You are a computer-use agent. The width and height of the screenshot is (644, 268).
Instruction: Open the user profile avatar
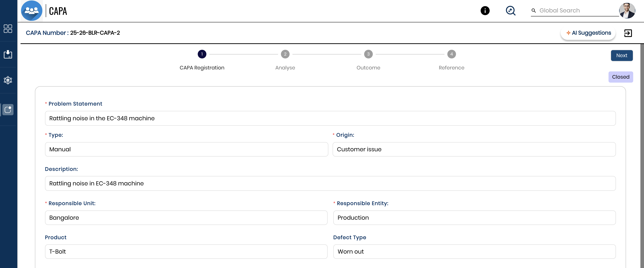[x=627, y=10]
